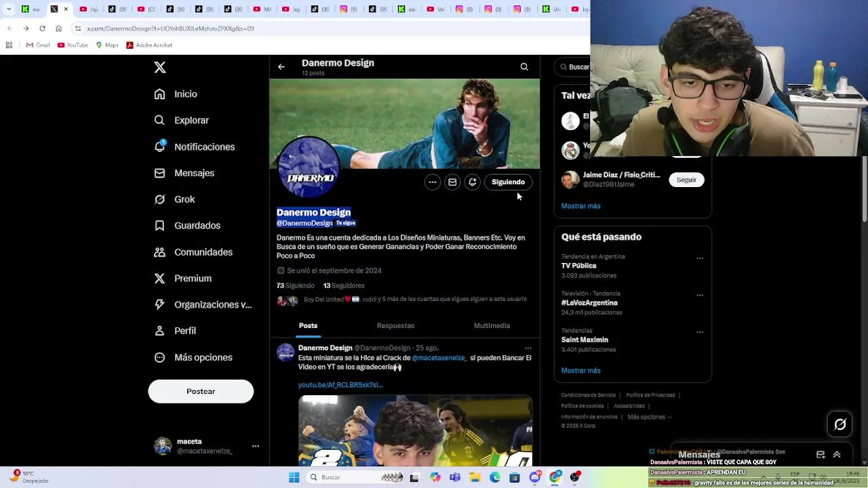Open the Explorar search page

point(181,120)
